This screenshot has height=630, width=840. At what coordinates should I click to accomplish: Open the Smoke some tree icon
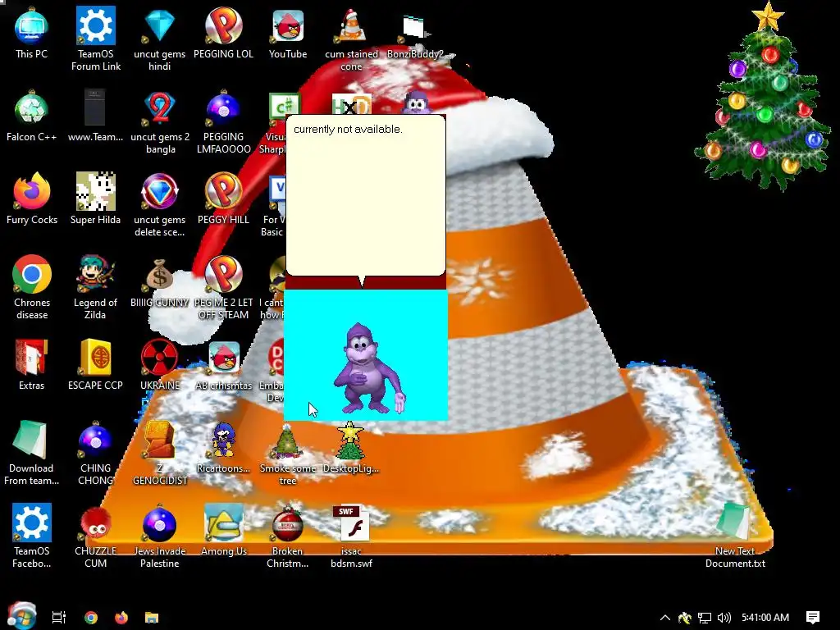288,454
